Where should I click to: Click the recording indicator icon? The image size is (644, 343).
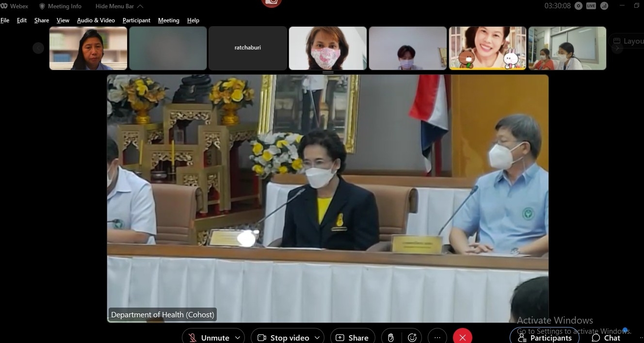(x=579, y=6)
